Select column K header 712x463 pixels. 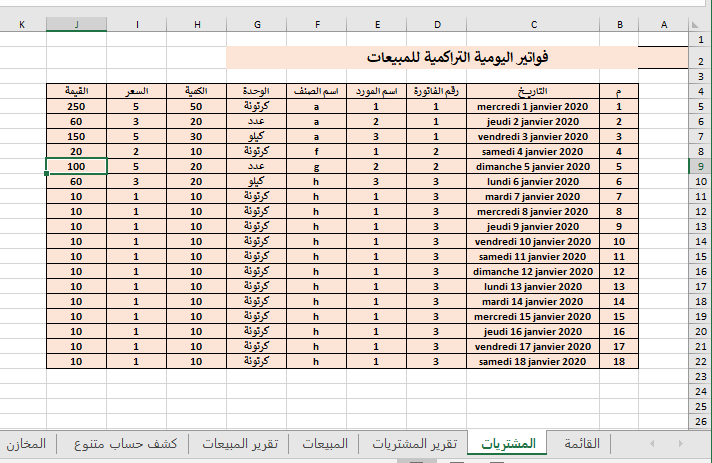pos(22,25)
